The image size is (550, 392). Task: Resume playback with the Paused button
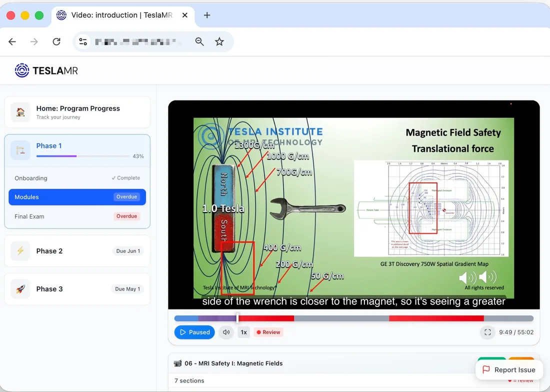coord(194,332)
